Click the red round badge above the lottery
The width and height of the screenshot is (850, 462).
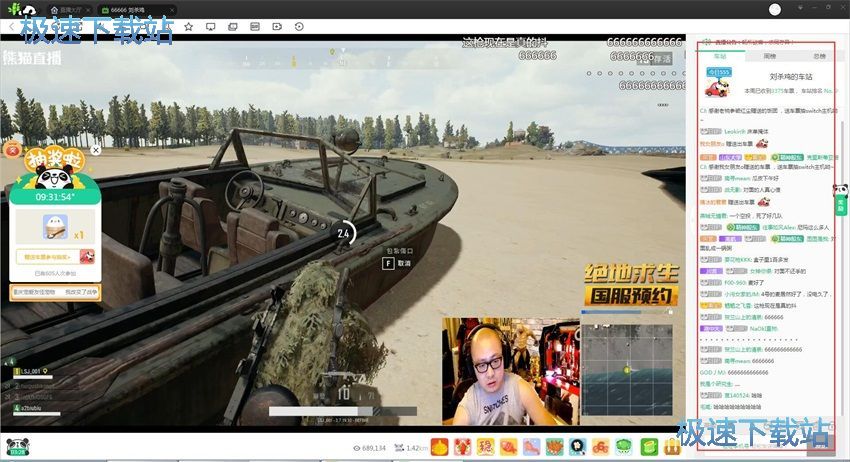pos(12,150)
